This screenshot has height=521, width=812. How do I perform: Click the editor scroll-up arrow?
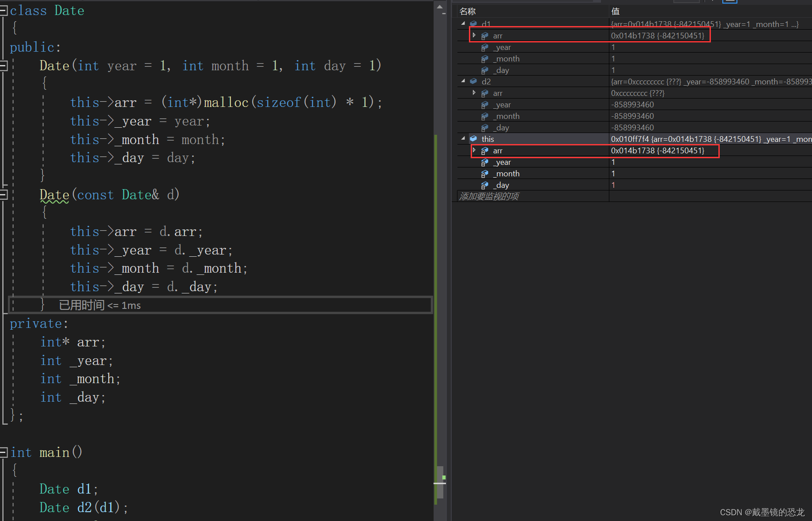pyautogui.click(x=440, y=7)
